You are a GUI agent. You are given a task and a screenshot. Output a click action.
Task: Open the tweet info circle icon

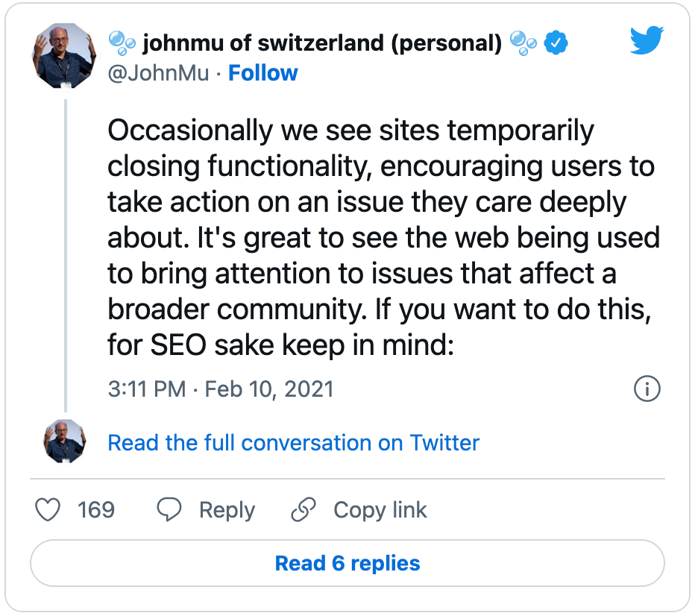(x=647, y=389)
